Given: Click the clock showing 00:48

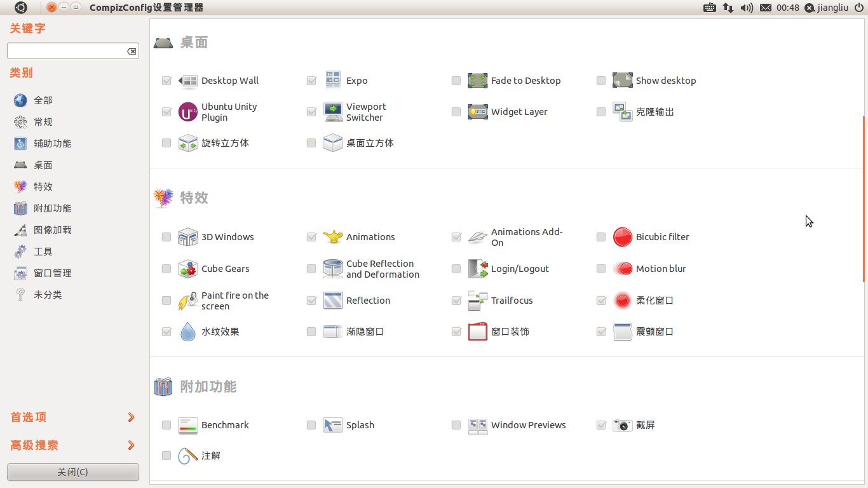Looking at the screenshot, I should [x=788, y=8].
